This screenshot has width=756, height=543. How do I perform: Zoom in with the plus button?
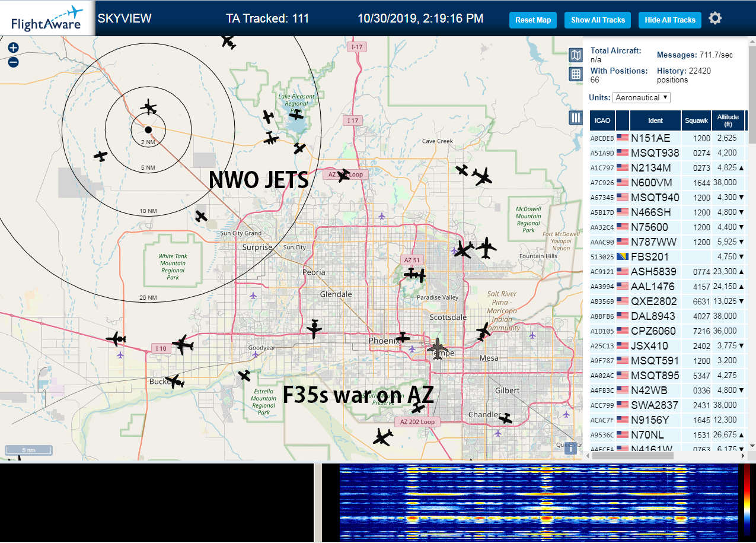pos(13,48)
